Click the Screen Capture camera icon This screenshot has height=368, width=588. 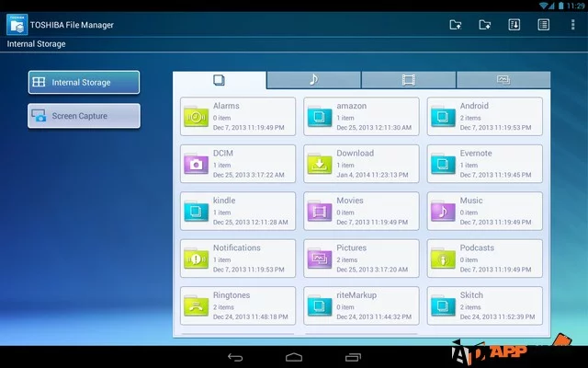[x=39, y=116]
